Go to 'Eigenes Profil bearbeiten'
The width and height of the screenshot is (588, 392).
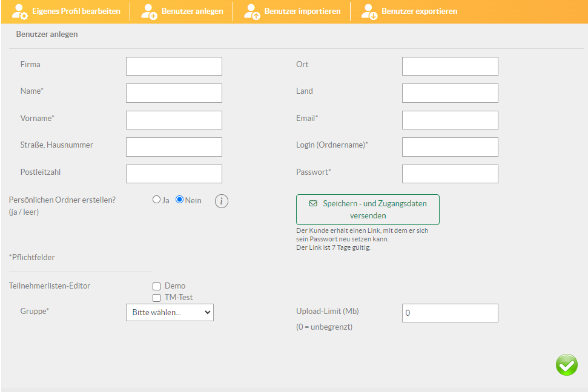pos(76,11)
